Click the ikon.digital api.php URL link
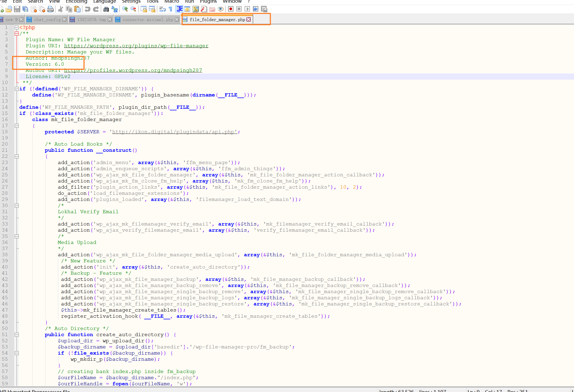574x392 pixels. (173, 132)
